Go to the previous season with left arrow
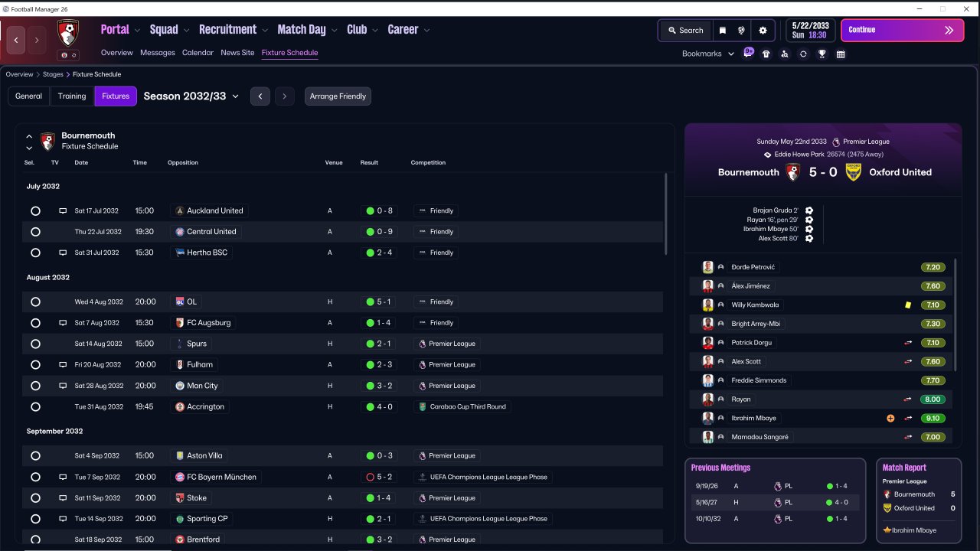Viewport: 980px width, 551px height. (x=260, y=96)
